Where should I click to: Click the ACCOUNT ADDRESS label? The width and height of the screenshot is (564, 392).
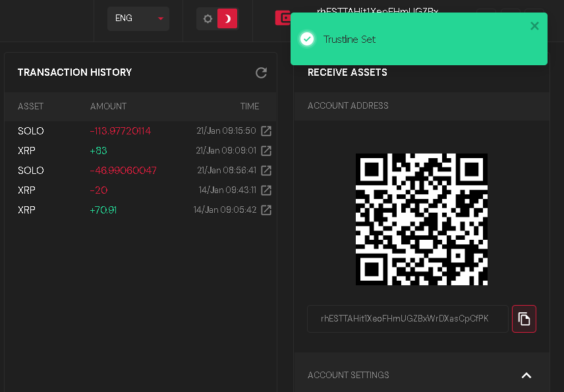(348, 105)
